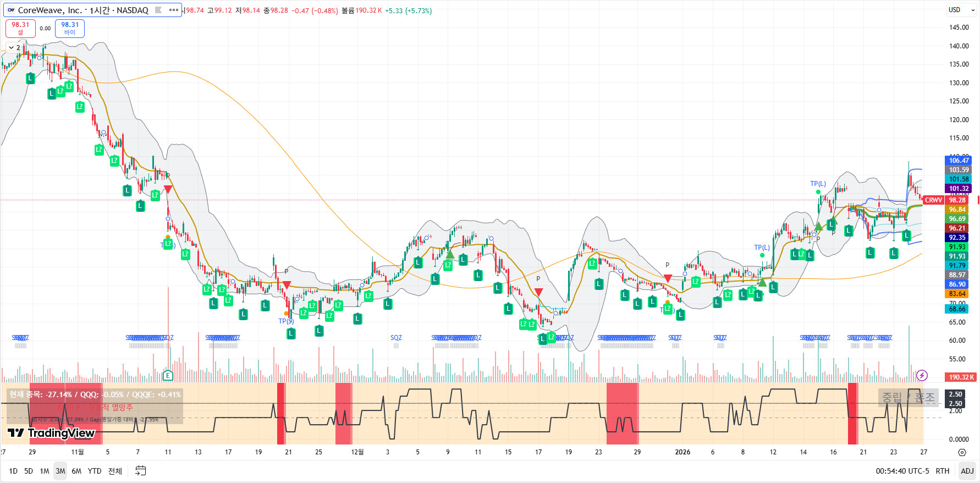Viewport: 980px width, 483px height.
Task: Click the red down-triangle marker near the 17th
Action: click(x=538, y=292)
